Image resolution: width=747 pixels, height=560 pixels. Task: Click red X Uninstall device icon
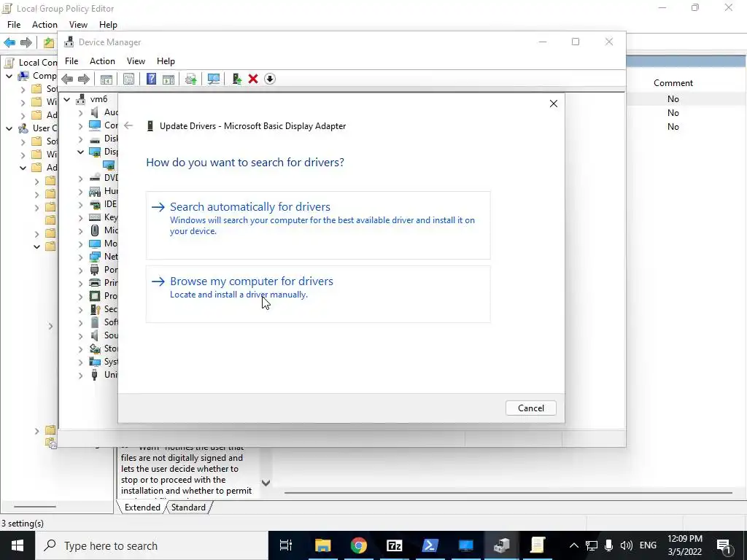(x=253, y=79)
